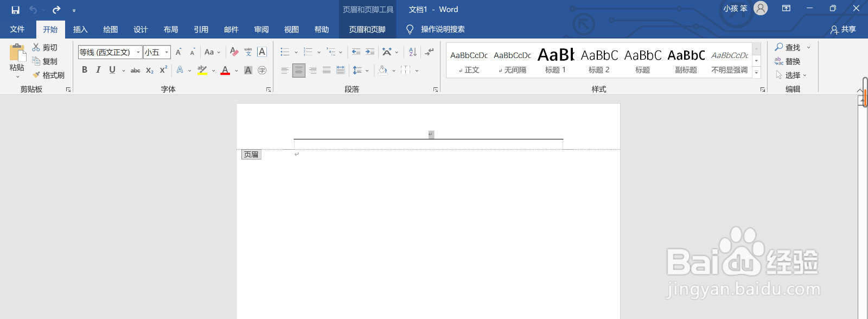Click the Find magnifier 查找
Image resolution: width=868 pixels, height=319 pixels.
[788, 48]
